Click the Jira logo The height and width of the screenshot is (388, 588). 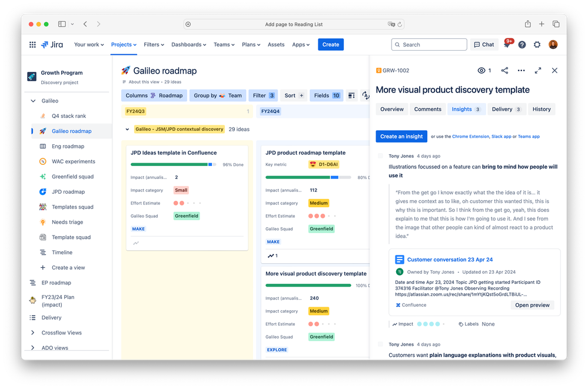[52, 45]
